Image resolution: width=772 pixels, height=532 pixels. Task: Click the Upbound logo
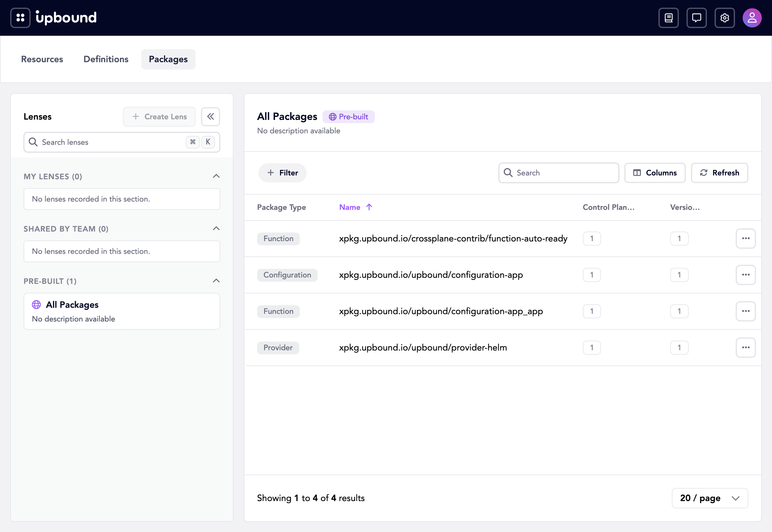coord(66,17)
